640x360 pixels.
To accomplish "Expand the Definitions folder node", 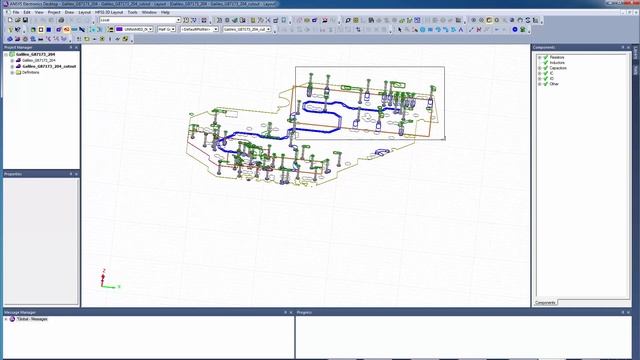I will coord(12,72).
